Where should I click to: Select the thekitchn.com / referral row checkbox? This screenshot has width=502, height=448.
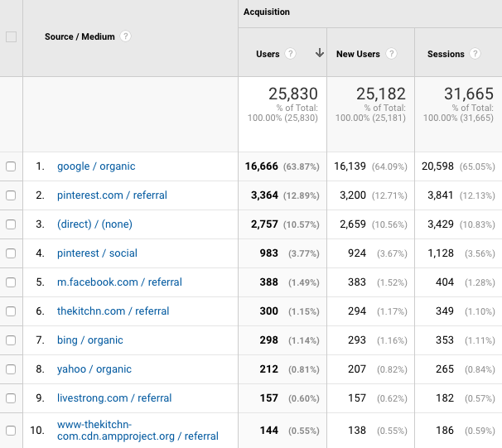11,311
